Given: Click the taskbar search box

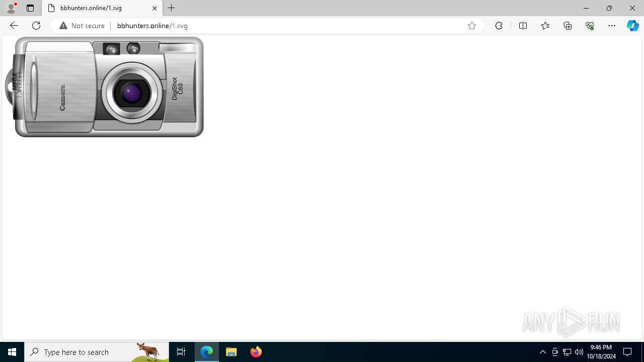Looking at the screenshot, I should click(x=97, y=352).
